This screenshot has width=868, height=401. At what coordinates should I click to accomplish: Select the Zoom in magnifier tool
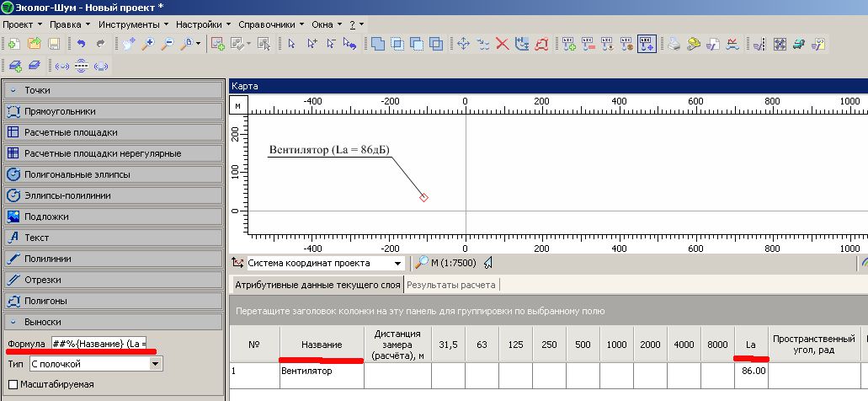pos(148,44)
